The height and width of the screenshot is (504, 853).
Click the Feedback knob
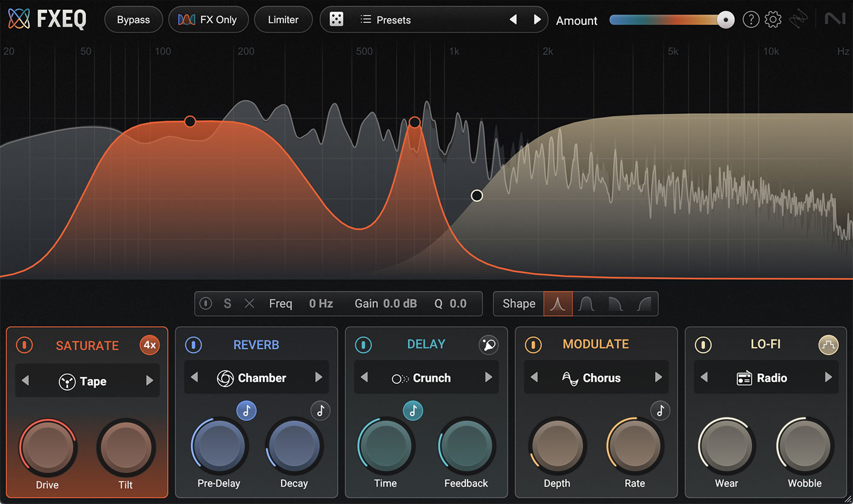pyautogui.click(x=466, y=446)
